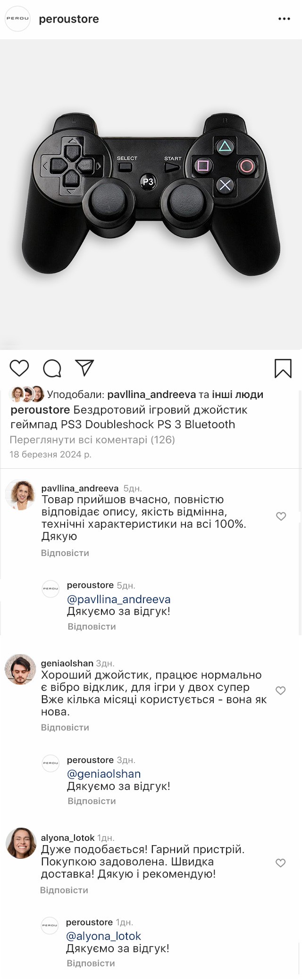
Task: Reply to alyona_lotok's comment
Action: coord(64,890)
